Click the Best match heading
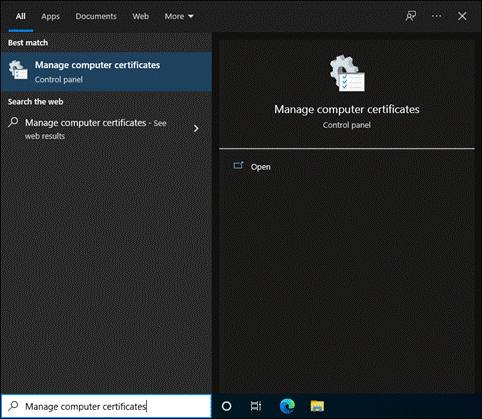This screenshot has height=419, width=482. click(x=28, y=43)
